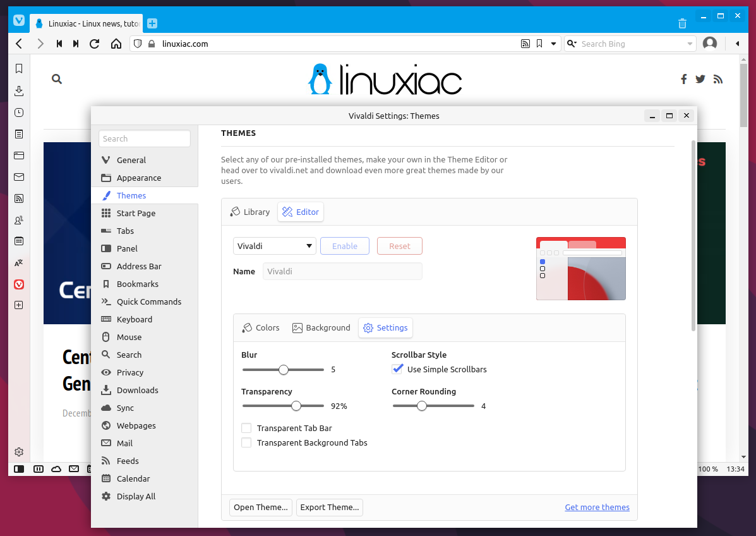
Task: Switch to the Background tab
Action: [x=321, y=327]
